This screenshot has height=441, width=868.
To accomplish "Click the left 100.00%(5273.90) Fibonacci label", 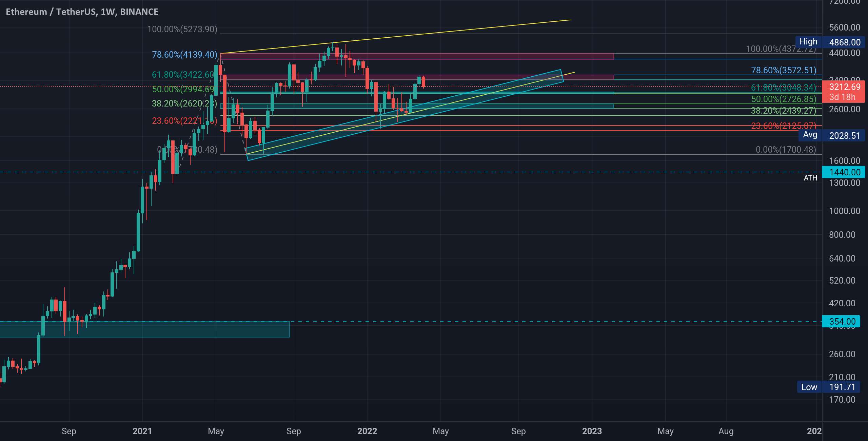I will point(182,29).
